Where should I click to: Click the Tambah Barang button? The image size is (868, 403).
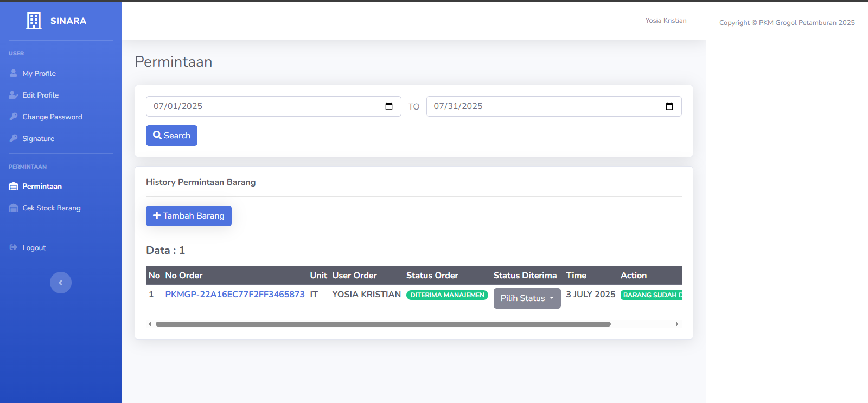[x=189, y=216]
